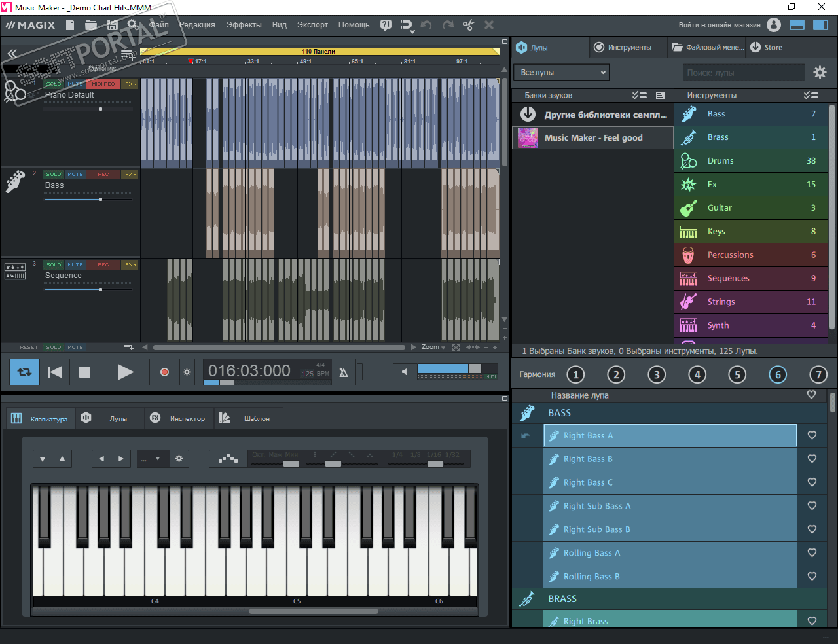Open the Файл menu
The image size is (838, 644).
pos(159,25)
